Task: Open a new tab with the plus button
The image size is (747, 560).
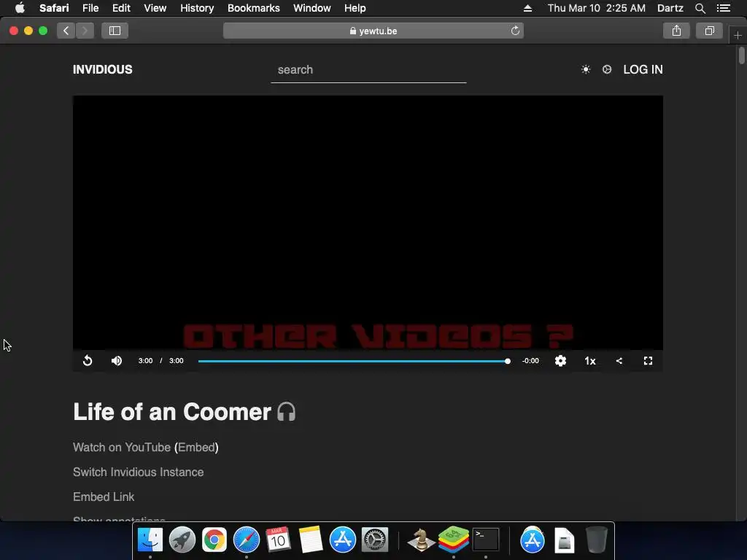Action: [738, 35]
